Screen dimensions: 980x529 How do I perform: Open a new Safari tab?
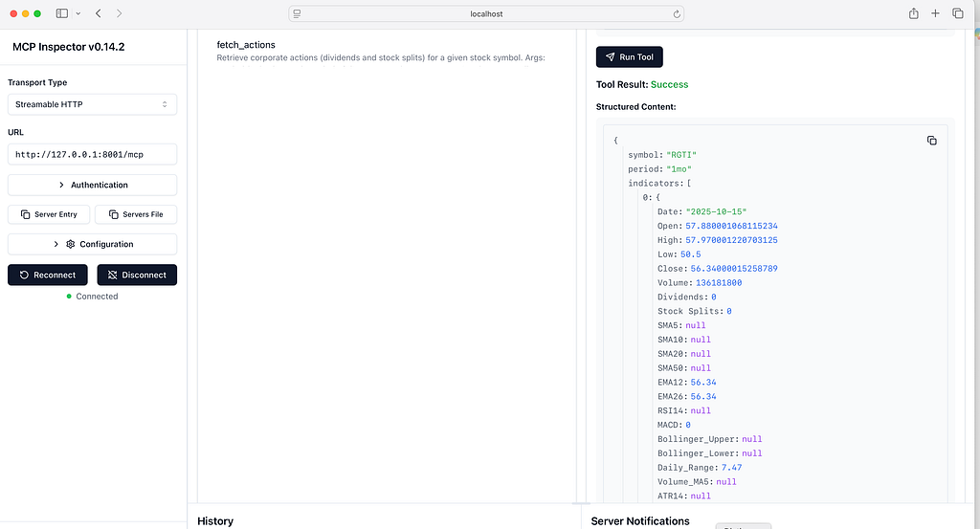(935, 13)
